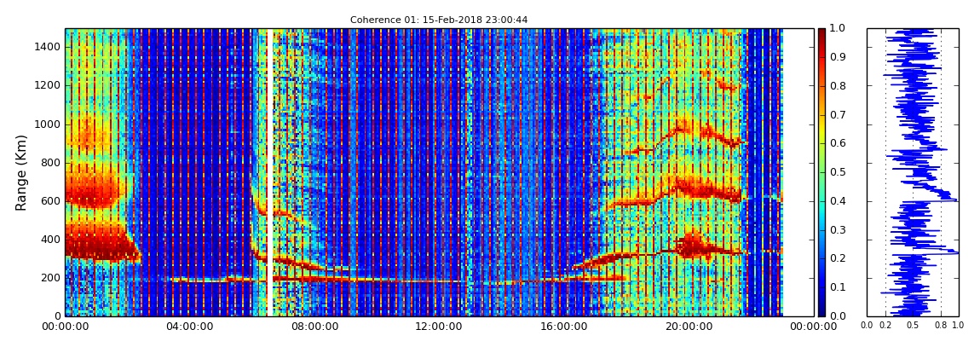The width and height of the screenshot is (980, 347).
Task: Click the profile plot 0.2 axis label
Action: coord(885,326)
